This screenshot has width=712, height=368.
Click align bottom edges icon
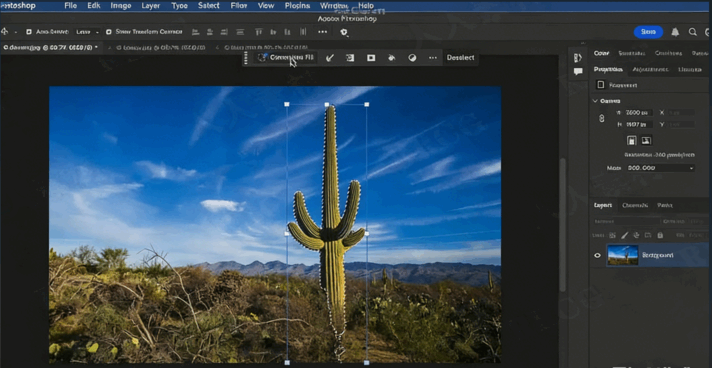coord(287,32)
